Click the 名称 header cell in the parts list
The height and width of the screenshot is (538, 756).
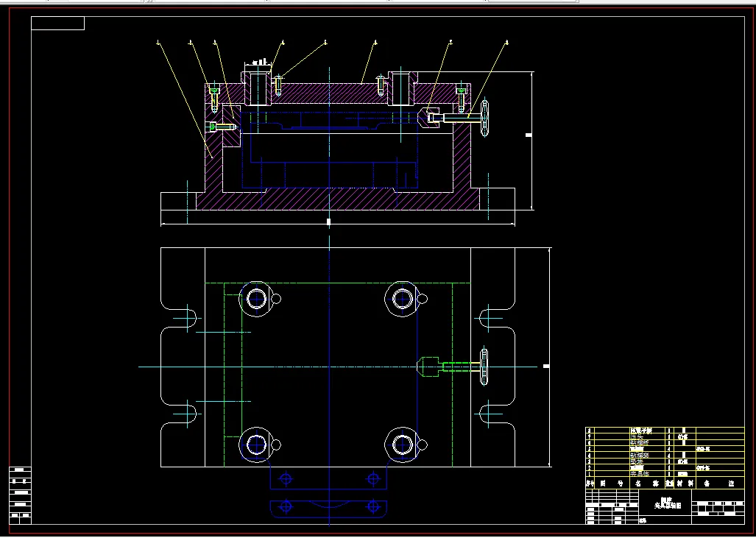[x=646, y=483]
